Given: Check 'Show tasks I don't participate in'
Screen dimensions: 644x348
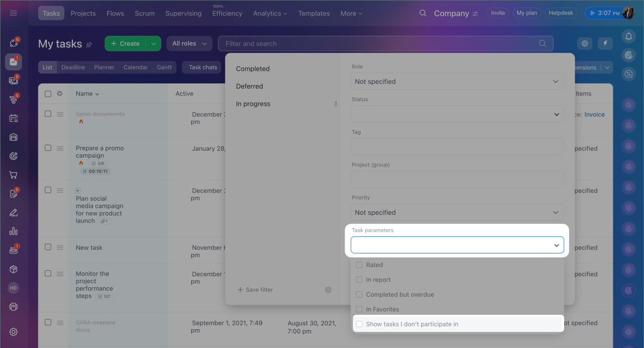Looking at the screenshot, I should tap(359, 324).
